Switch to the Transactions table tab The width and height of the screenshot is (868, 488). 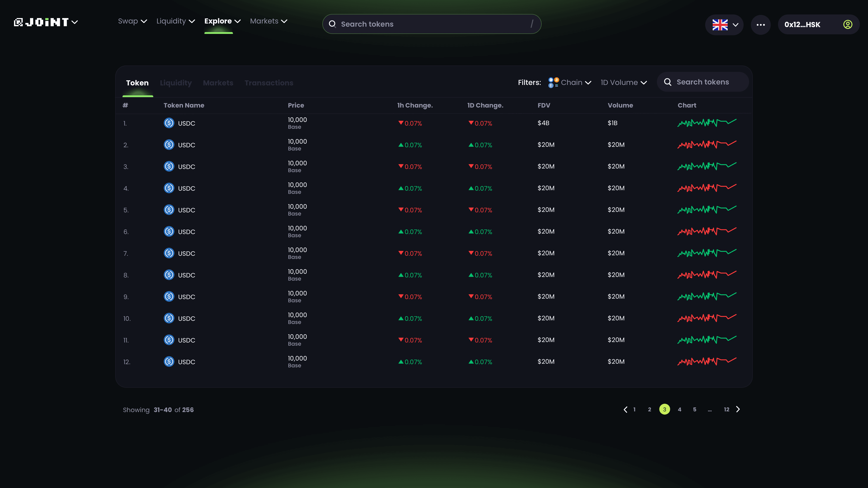[x=269, y=83]
